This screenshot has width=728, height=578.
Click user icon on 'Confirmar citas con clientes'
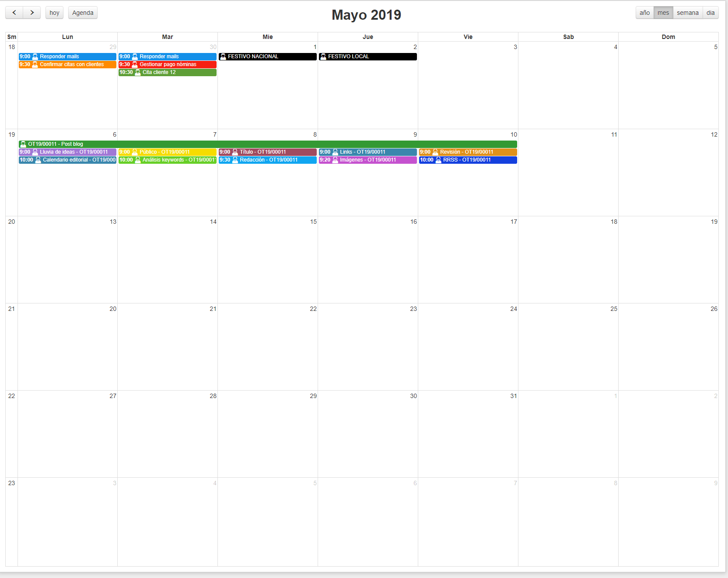(35, 64)
